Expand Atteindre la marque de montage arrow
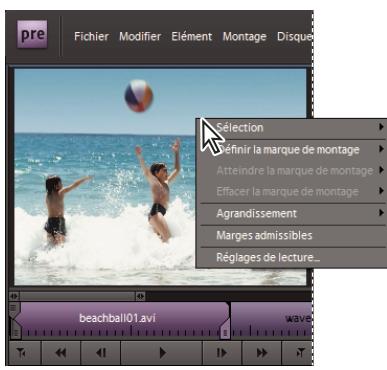 click(x=381, y=170)
